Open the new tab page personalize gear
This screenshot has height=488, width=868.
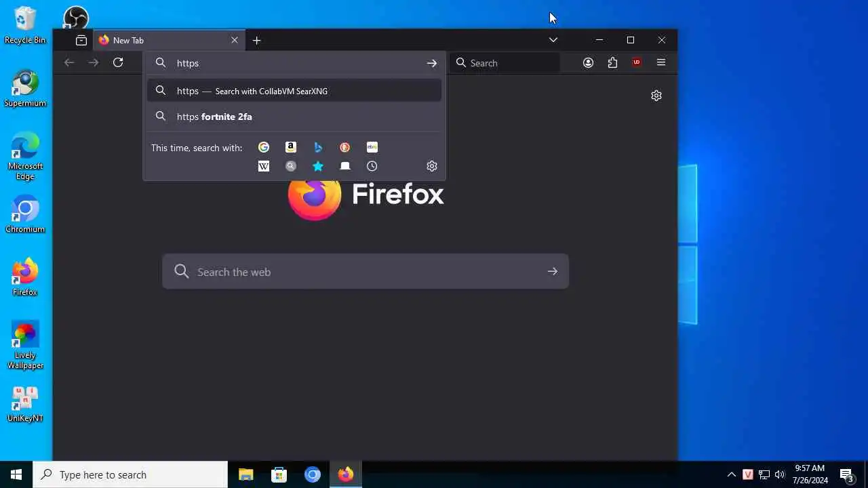[x=656, y=96]
